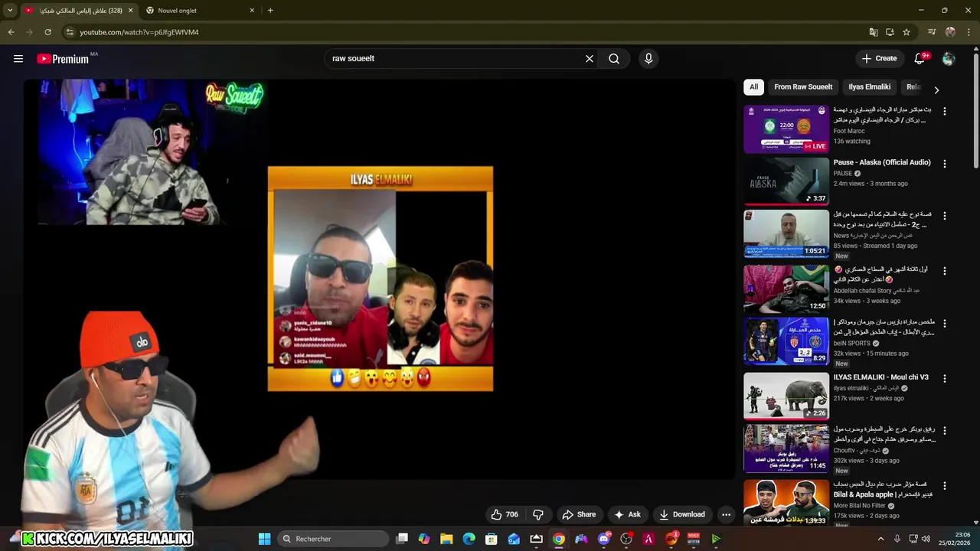Select the Ilyas Elmaliki chip
Screen dimensions: 980x551
(870, 87)
